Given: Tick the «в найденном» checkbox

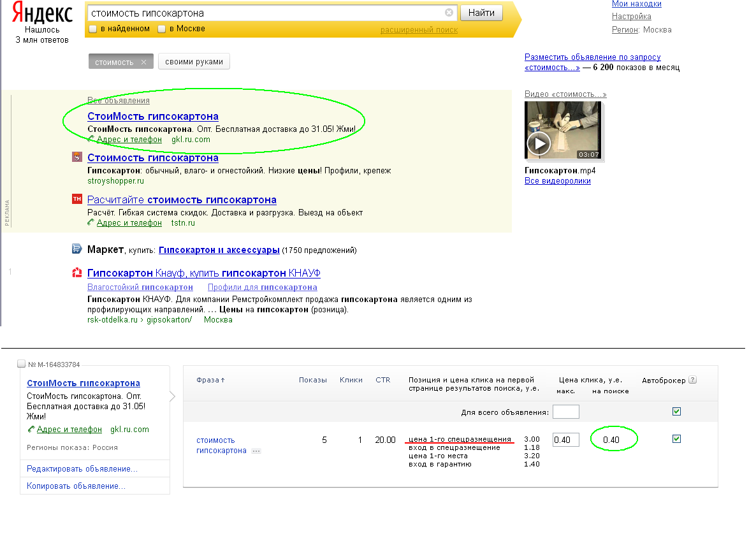Looking at the screenshot, I should [93, 29].
